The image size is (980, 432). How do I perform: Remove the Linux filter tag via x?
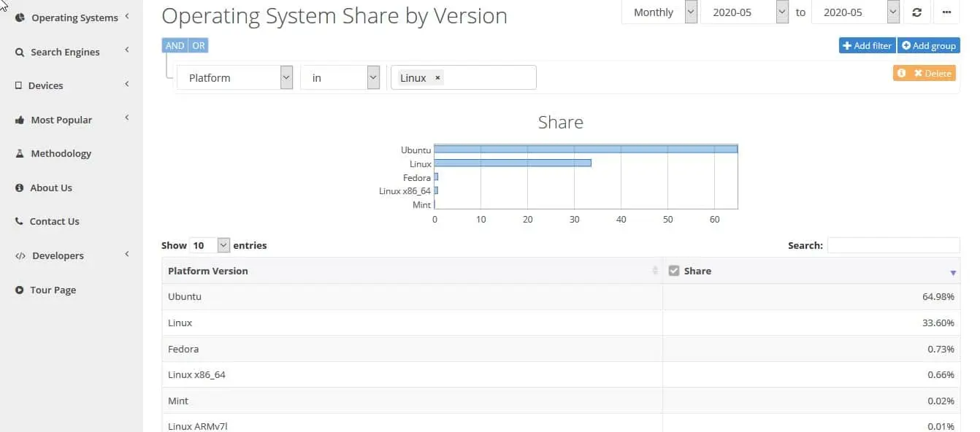coord(437,77)
